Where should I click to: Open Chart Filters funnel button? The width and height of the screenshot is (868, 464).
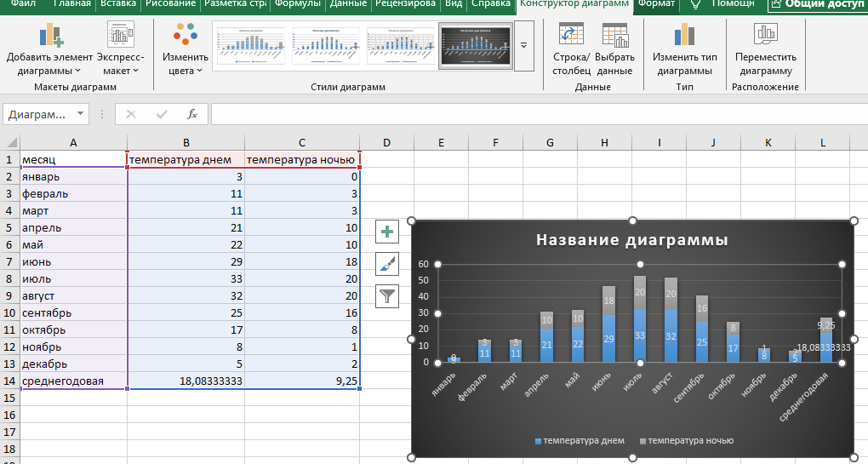[x=387, y=295]
